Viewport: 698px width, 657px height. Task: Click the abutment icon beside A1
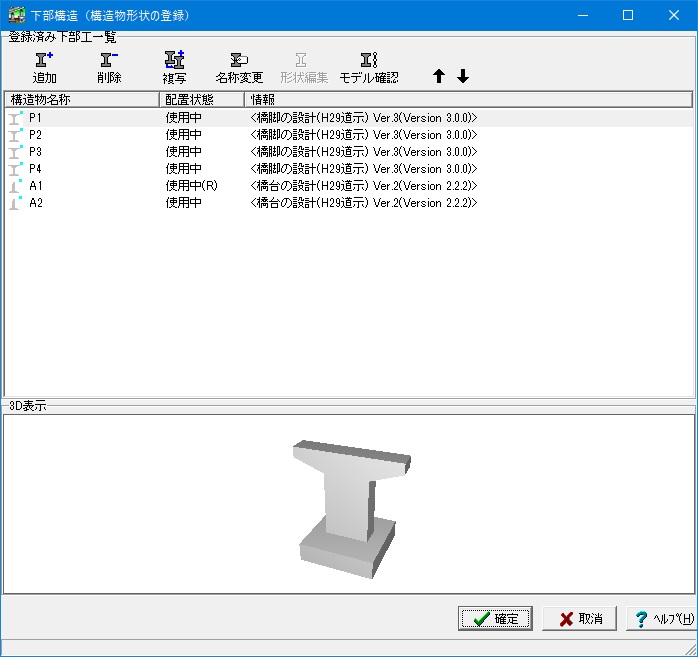point(16,186)
